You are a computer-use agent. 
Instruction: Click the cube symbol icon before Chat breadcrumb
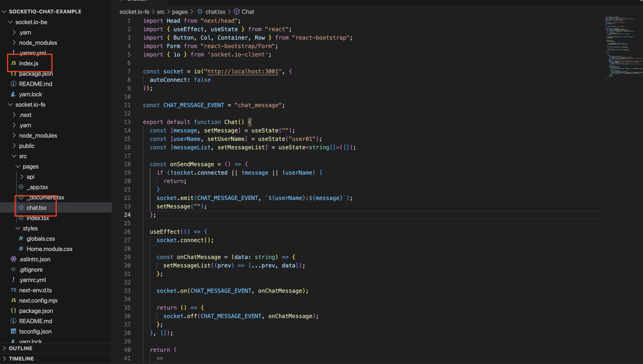pyautogui.click(x=237, y=11)
